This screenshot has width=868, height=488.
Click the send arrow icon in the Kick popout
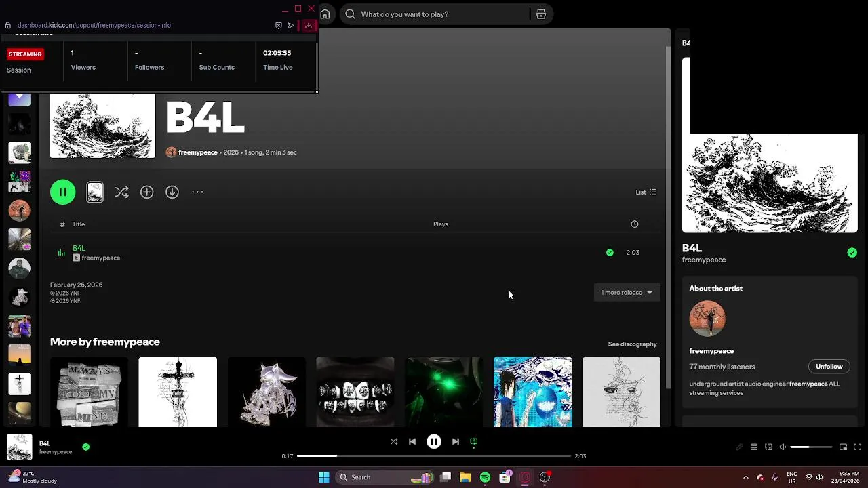(x=291, y=26)
